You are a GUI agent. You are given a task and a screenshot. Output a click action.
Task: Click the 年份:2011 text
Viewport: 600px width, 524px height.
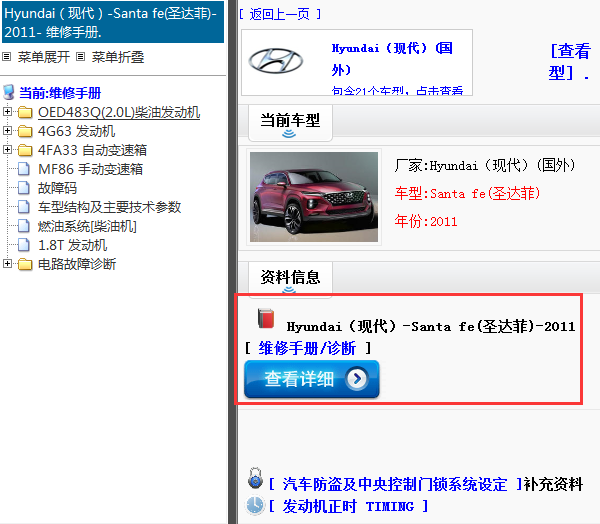(x=426, y=221)
